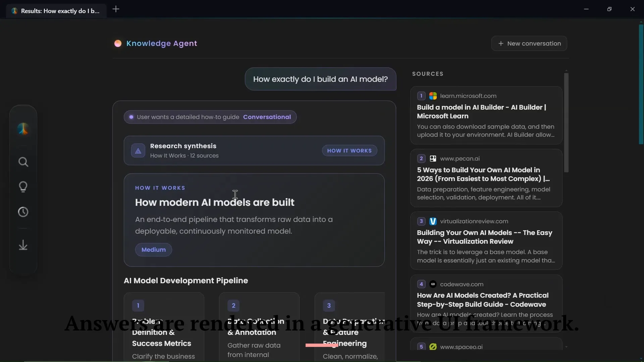
Task: Click Knowledge Agent title text
Action: tap(162, 44)
